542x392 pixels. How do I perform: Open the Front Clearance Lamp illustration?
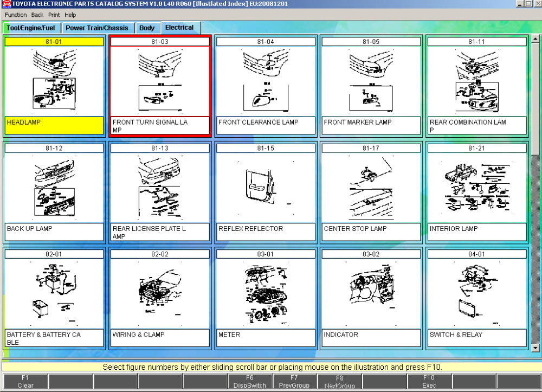click(x=265, y=81)
